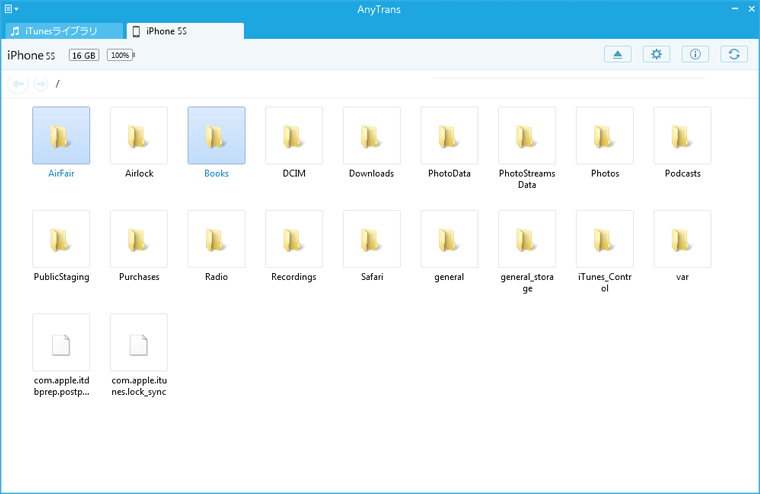Switch to the iPhone 5S tab

185,31
